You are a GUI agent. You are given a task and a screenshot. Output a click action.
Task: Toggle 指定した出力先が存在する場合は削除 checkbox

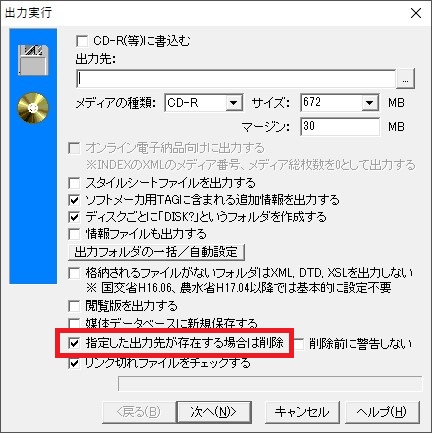74,343
